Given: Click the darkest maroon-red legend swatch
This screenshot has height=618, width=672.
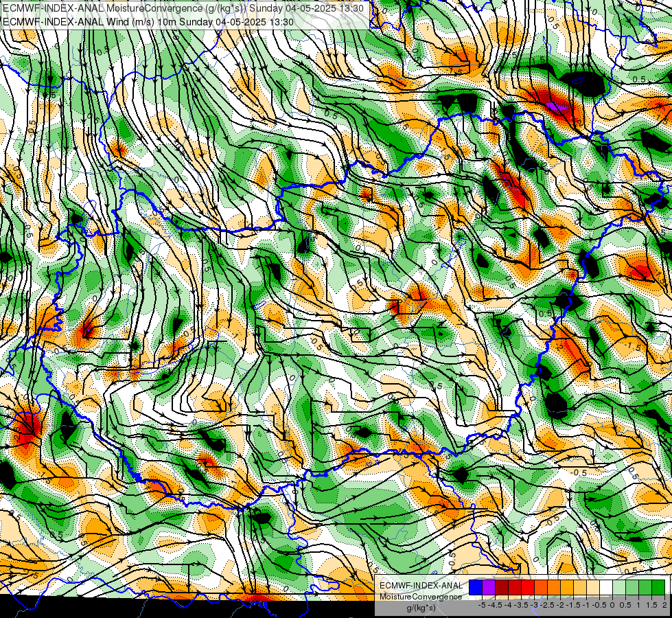Looking at the screenshot, I should pos(502,587).
